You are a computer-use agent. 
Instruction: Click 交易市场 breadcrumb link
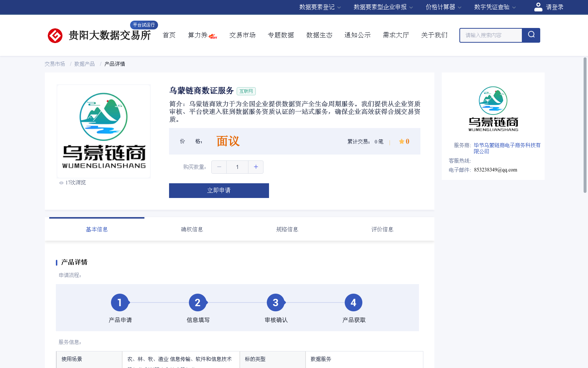point(55,64)
